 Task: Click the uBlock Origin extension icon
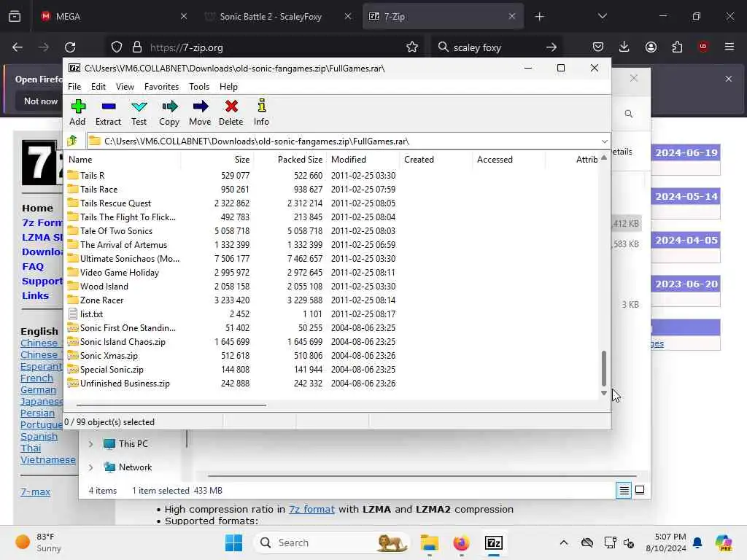pos(703,47)
